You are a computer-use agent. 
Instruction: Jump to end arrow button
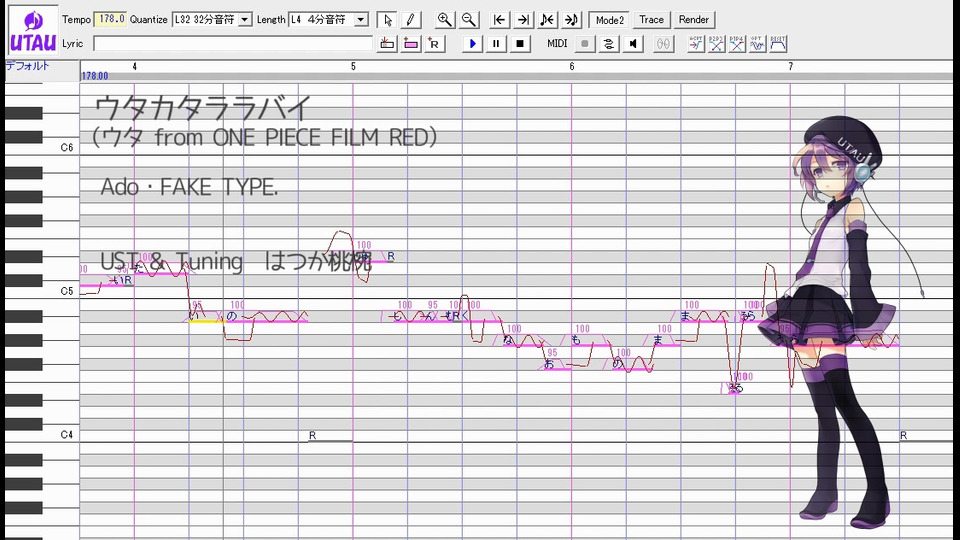[x=523, y=20]
